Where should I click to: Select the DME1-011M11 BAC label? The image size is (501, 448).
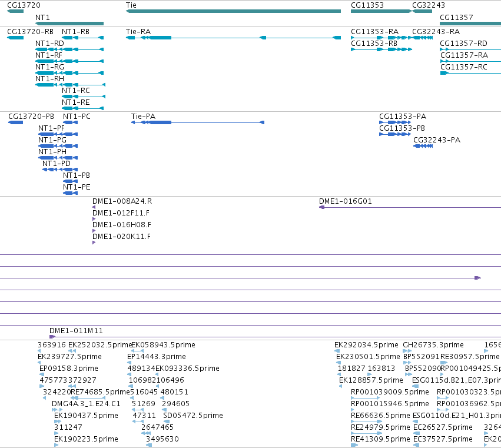click(x=76, y=331)
